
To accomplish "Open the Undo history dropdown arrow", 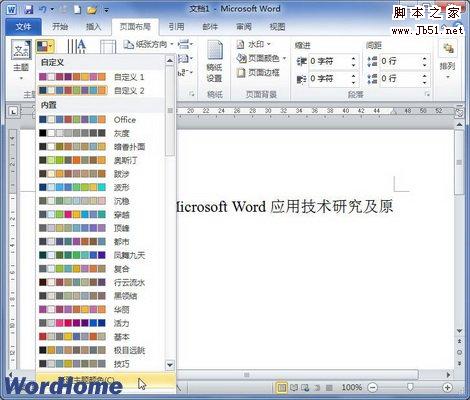I will point(52,10).
